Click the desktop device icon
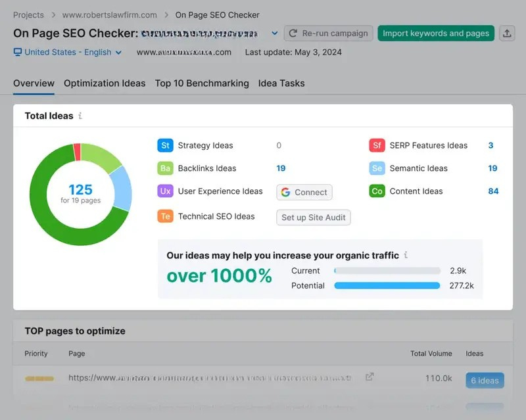 [18, 52]
